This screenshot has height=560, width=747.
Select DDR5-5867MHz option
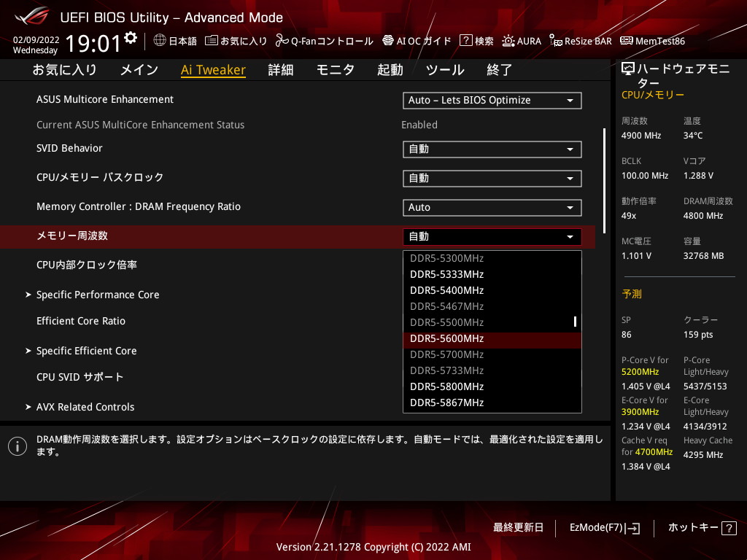click(492, 402)
